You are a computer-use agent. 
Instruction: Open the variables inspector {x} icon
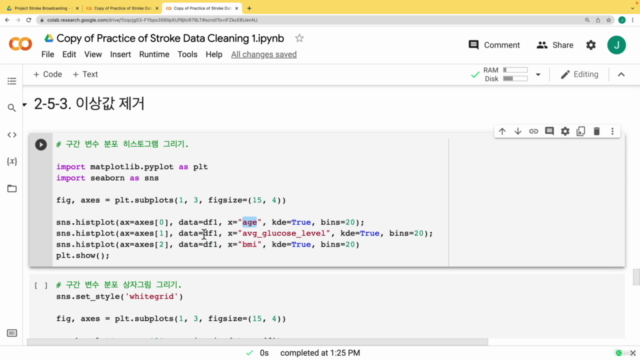point(12,162)
